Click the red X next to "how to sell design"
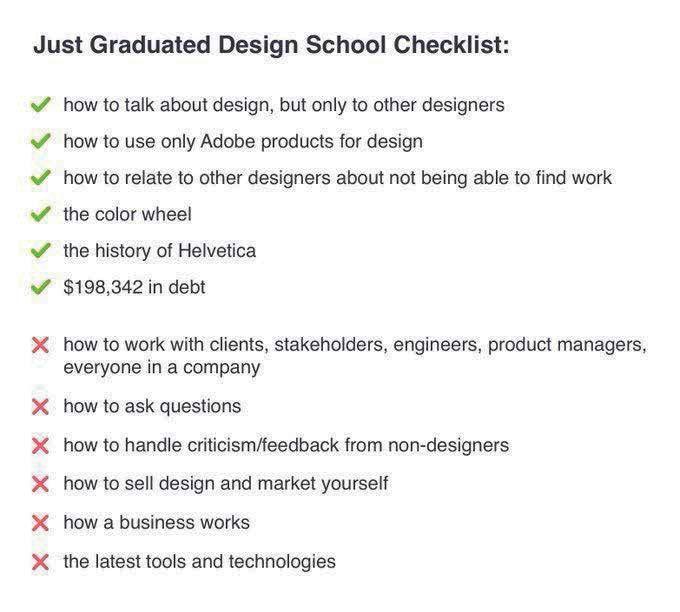This screenshot has height=612, width=680. 41,485
